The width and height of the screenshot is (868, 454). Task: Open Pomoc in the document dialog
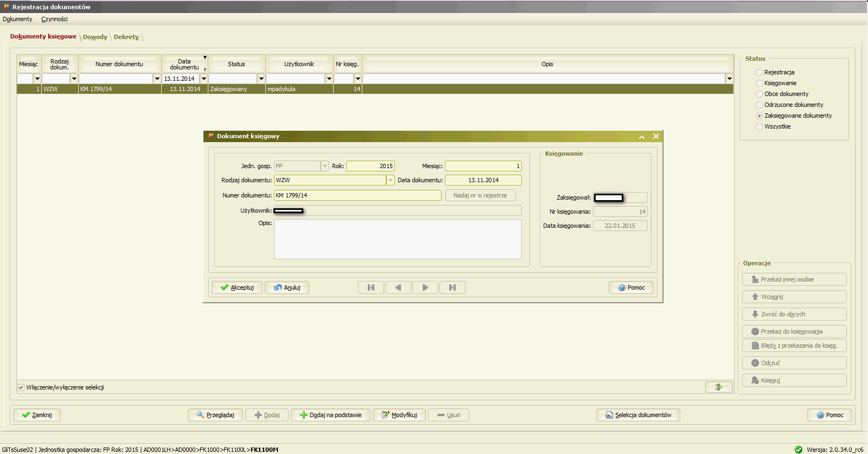(631, 287)
